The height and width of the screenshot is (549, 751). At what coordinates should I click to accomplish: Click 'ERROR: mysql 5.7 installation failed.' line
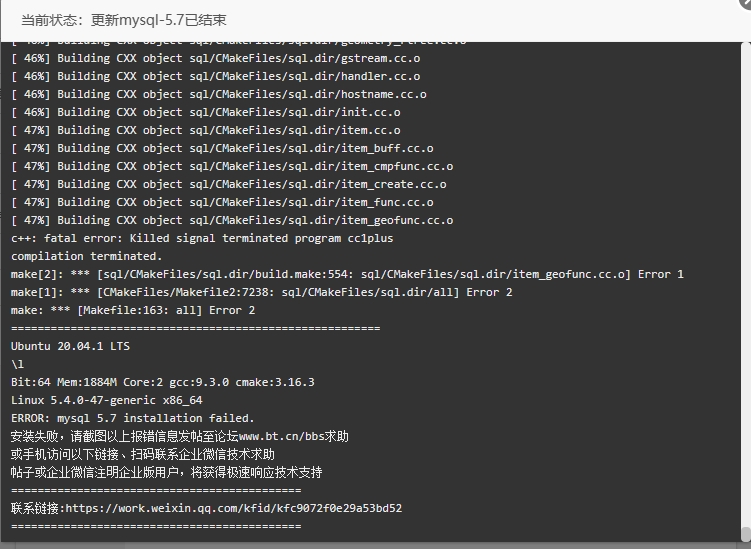point(133,418)
